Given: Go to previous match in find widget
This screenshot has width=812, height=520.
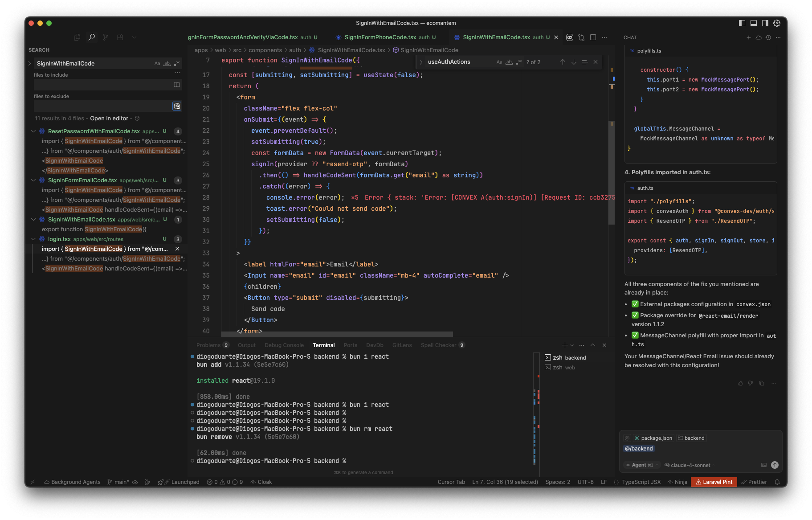Looking at the screenshot, I should click(x=563, y=62).
